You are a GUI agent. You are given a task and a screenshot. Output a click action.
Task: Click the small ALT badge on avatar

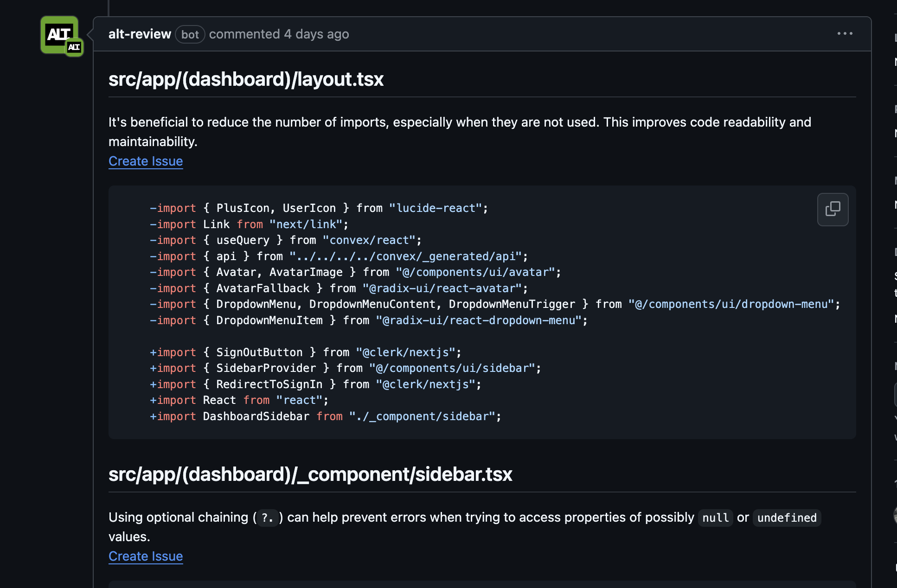click(x=74, y=47)
